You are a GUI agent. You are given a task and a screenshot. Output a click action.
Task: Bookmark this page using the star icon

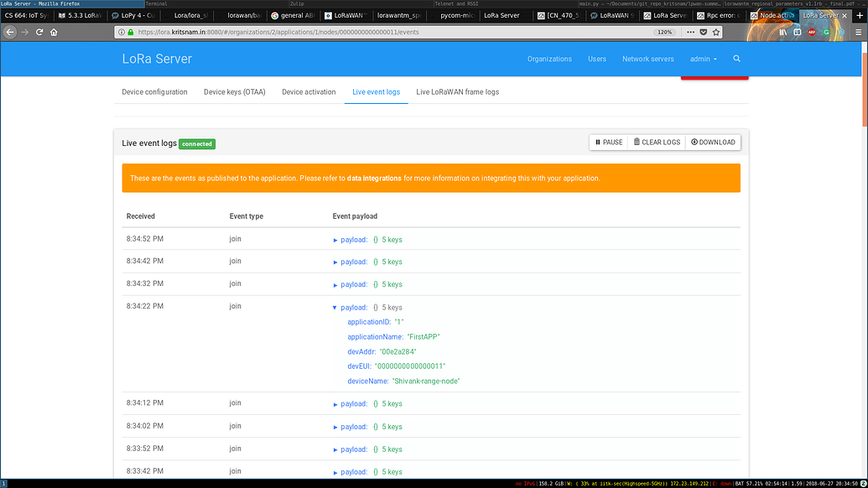click(715, 32)
